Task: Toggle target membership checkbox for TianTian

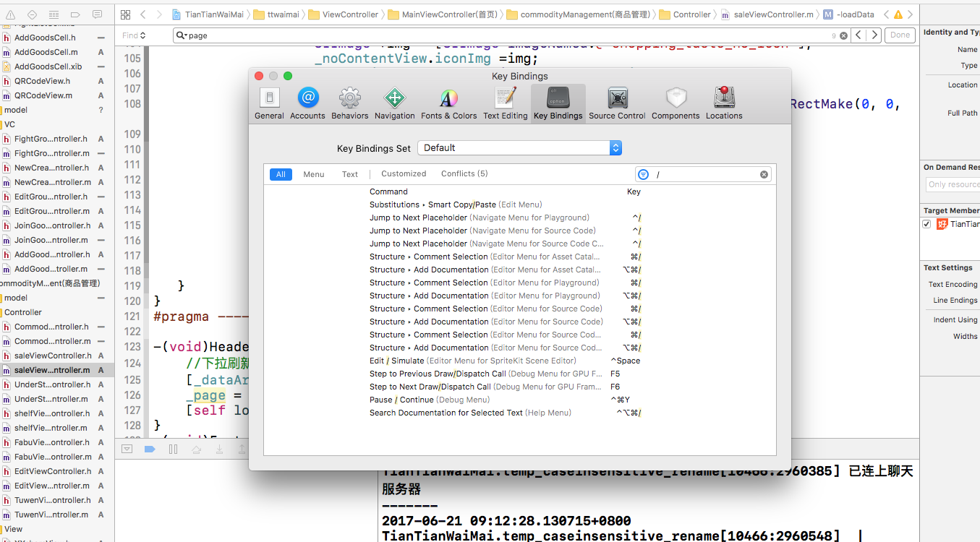Action: tap(926, 224)
